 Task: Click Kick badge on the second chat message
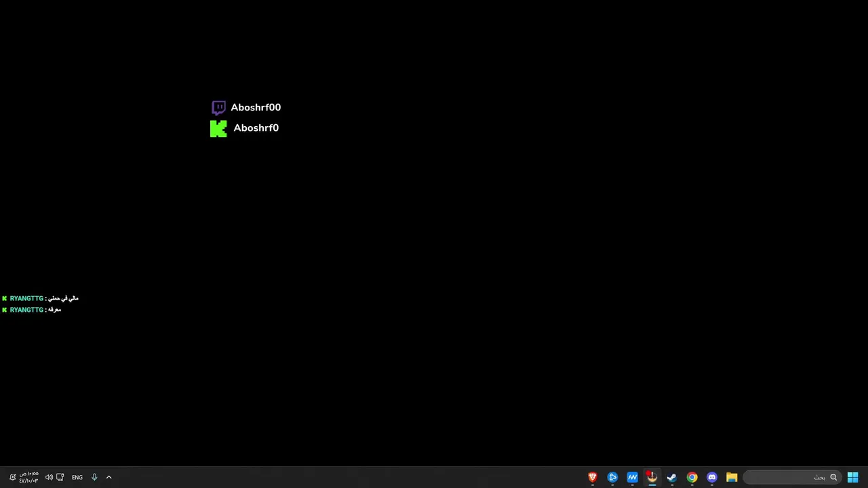(4, 310)
